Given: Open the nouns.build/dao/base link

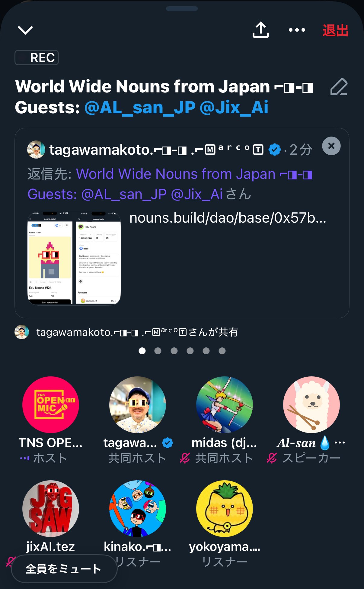Looking at the screenshot, I should (228, 218).
